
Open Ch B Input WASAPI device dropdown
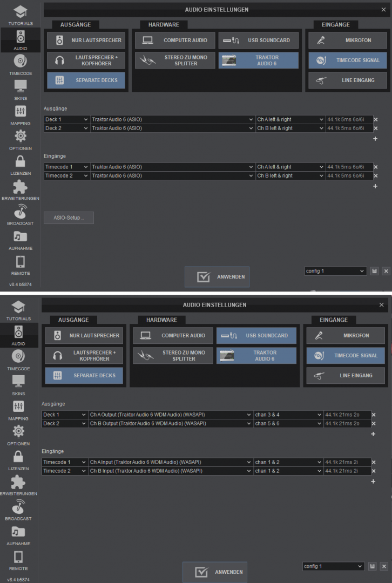pos(170,471)
